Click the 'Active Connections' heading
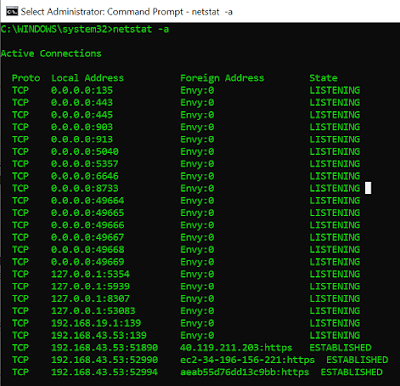Image resolution: width=400 pixels, height=386 pixels. pyautogui.click(x=51, y=54)
